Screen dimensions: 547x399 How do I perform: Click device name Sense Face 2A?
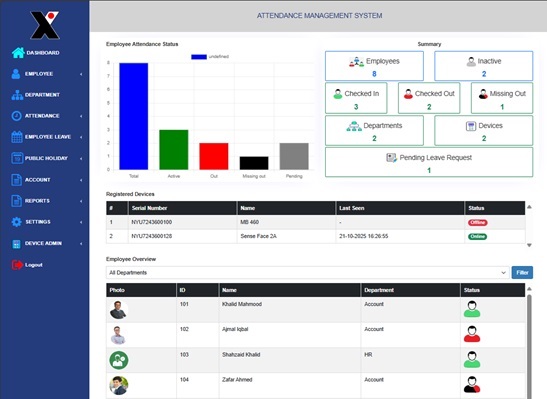tap(258, 236)
